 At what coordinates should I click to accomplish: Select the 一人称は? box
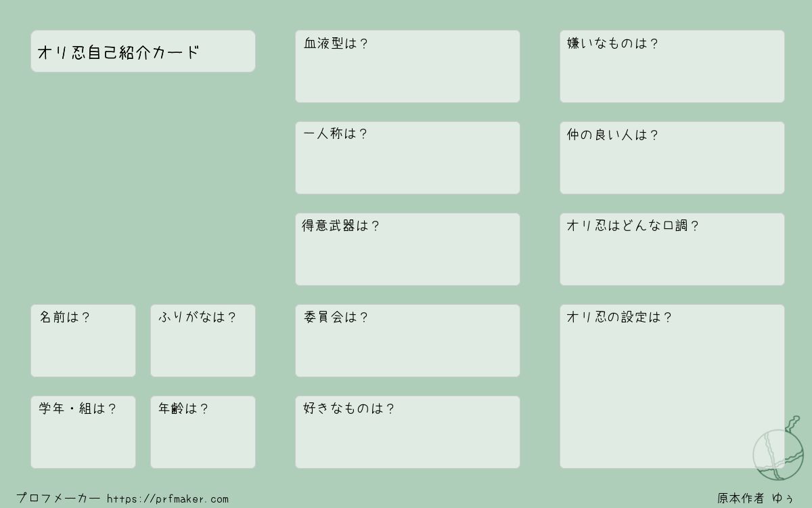(x=407, y=158)
